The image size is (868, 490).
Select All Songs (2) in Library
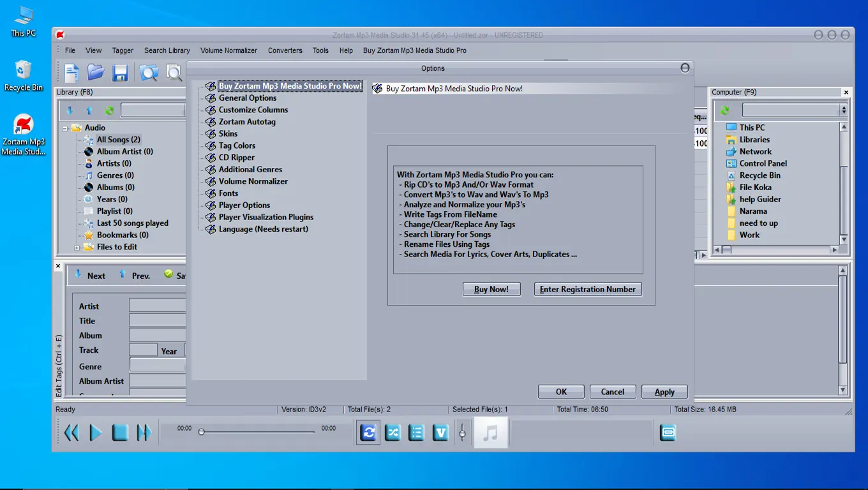[x=119, y=140]
